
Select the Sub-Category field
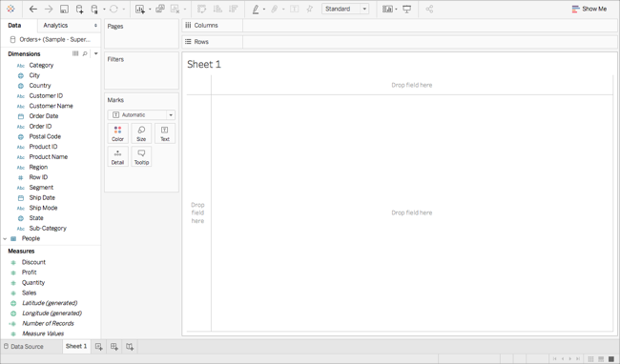point(48,228)
